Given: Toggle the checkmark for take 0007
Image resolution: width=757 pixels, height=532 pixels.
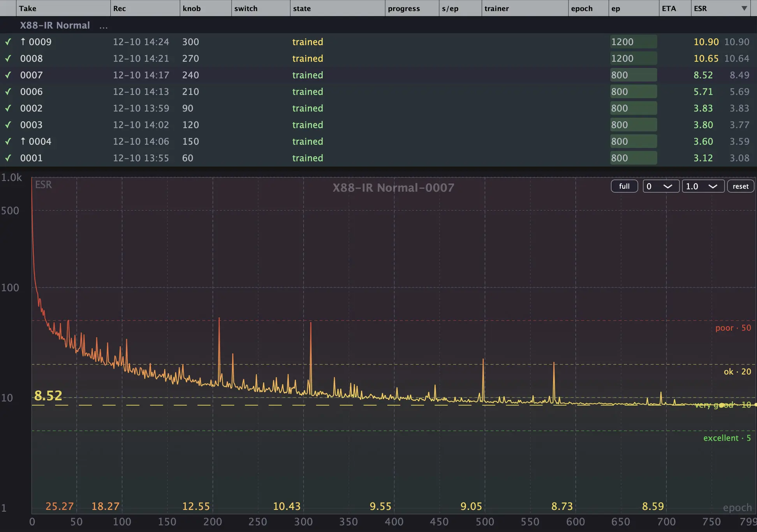Looking at the screenshot, I should click(x=8, y=75).
